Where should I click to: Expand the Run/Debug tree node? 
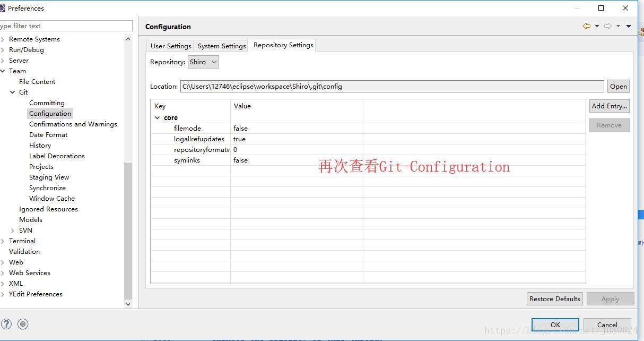coord(3,49)
